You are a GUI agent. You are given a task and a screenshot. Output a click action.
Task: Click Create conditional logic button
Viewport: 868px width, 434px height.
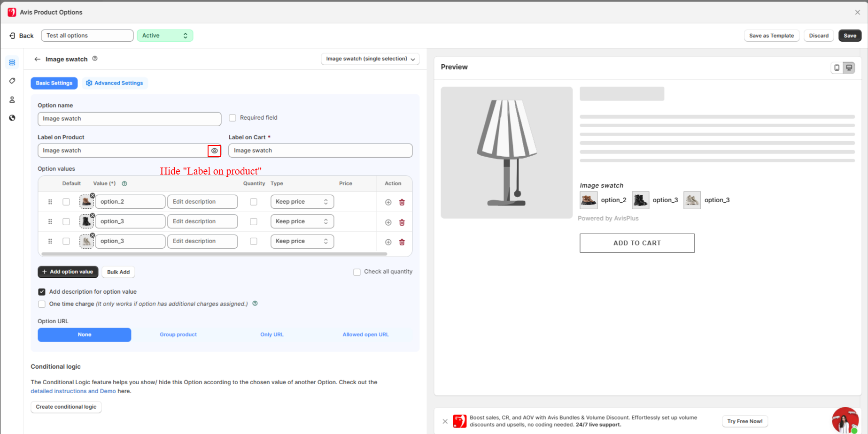click(66, 407)
